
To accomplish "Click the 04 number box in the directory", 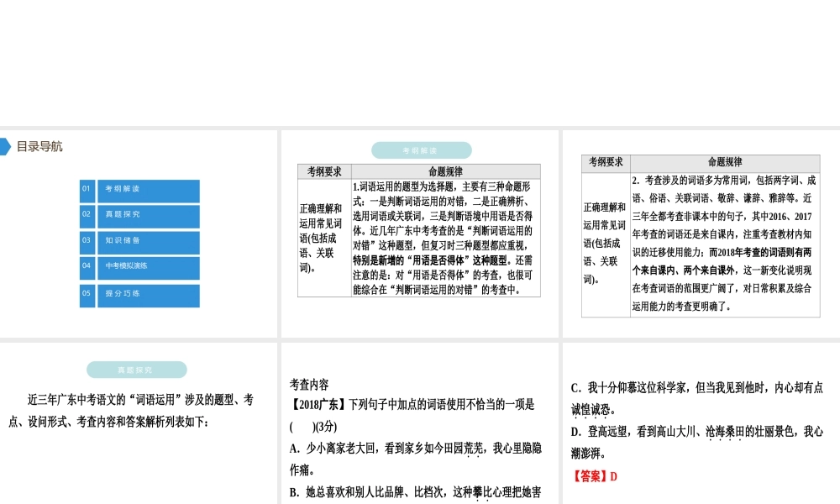I will pyautogui.click(x=87, y=268).
